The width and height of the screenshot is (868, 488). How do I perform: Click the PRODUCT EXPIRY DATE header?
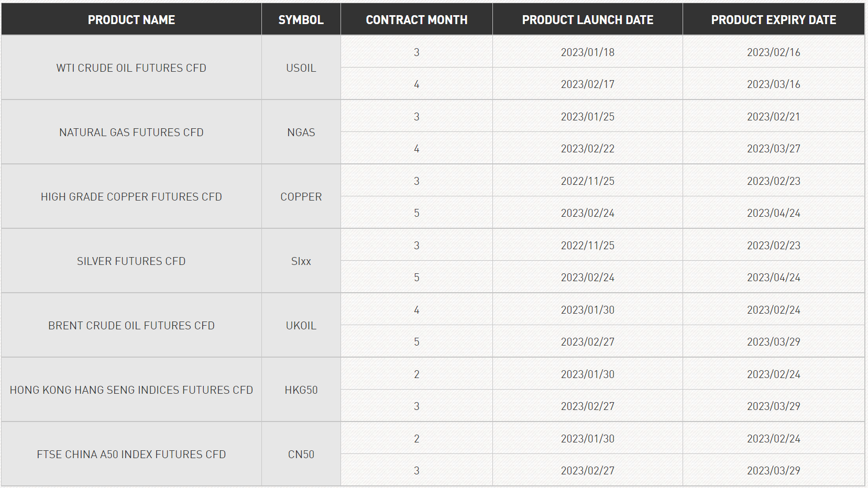(x=774, y=19)
